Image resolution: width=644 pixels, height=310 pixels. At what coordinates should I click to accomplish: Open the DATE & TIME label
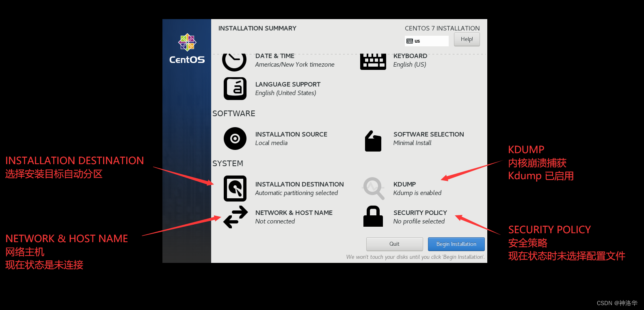point(275,56)
